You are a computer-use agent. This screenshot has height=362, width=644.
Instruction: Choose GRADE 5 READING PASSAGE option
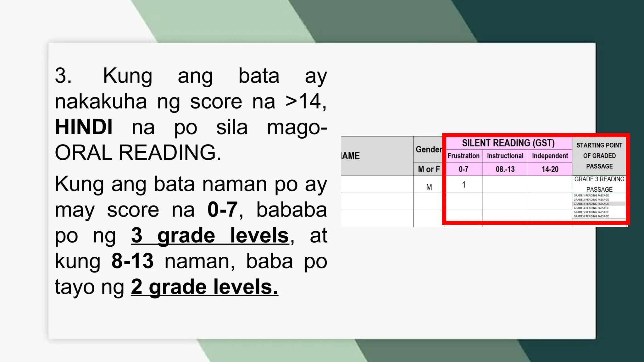[591, 212]
